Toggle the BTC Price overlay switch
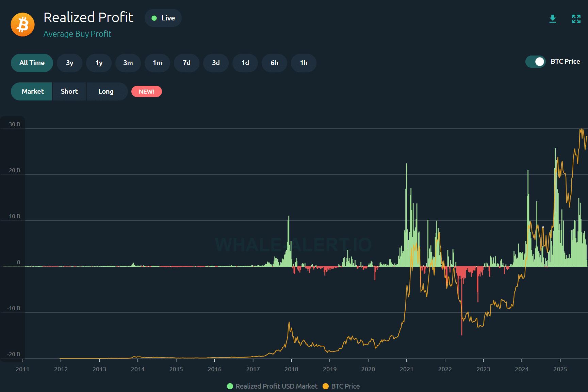This screenshot has width=588, height=392. 536,62
